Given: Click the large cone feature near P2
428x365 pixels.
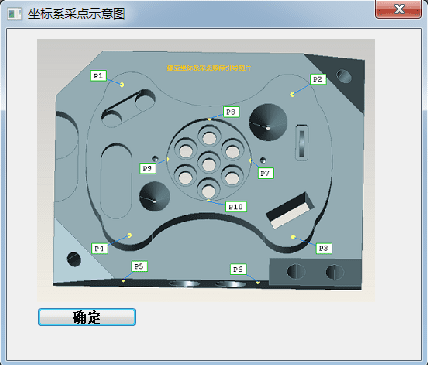Looking at the screenshot, I should coord(268,122).
